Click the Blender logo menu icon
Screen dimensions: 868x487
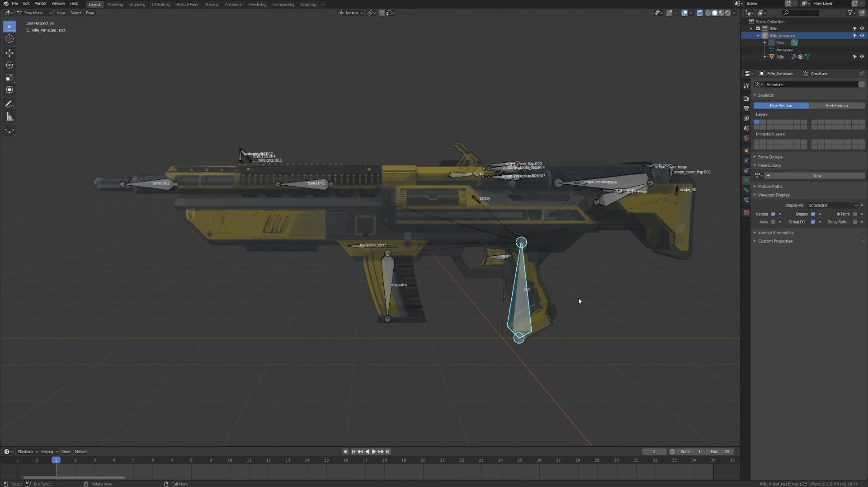5,4
